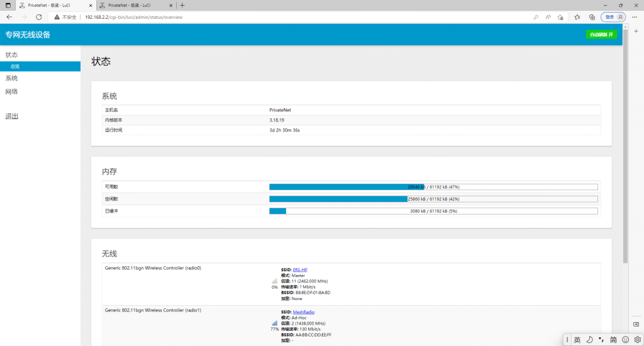Screen dimensions: 644x346
Task: Reload the page with refresh icon
Action: coord(38,17)
